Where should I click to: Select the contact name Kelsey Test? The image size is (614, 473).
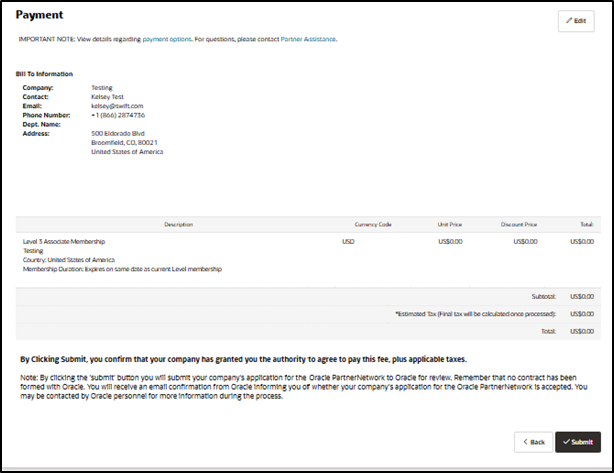[107, 97]
